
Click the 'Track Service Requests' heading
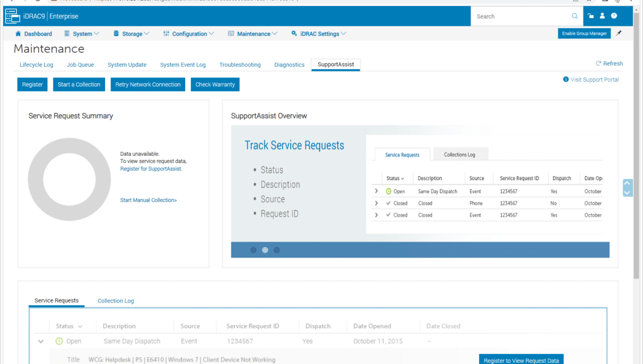(x=295, y=145)
